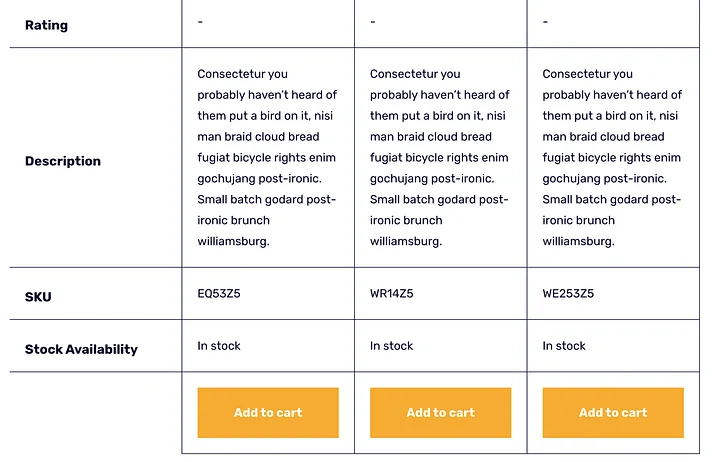
Task: Select the SKU code EQ53Z5
Action: click(219, 293)
